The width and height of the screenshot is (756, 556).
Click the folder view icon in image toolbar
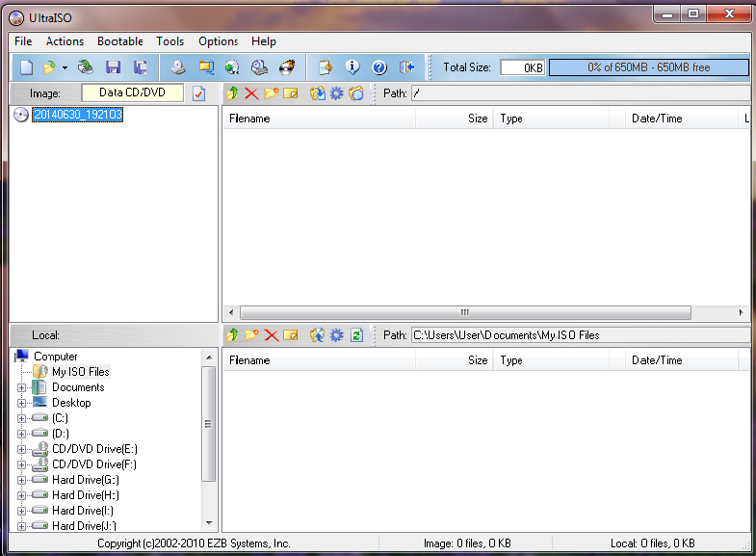click(x=355, y=93)
